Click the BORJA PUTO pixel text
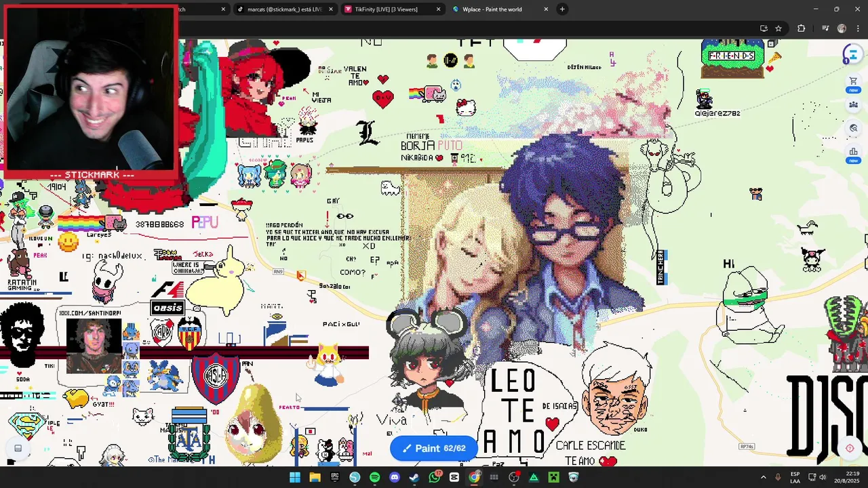This screenshot has width=868, height=488. 431,146
